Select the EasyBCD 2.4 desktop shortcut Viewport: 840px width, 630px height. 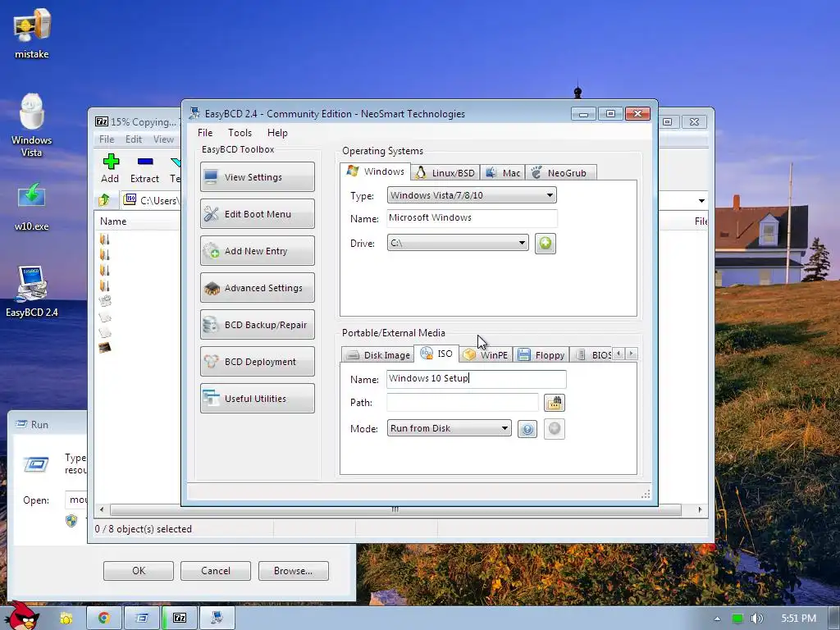pos(32,292)
